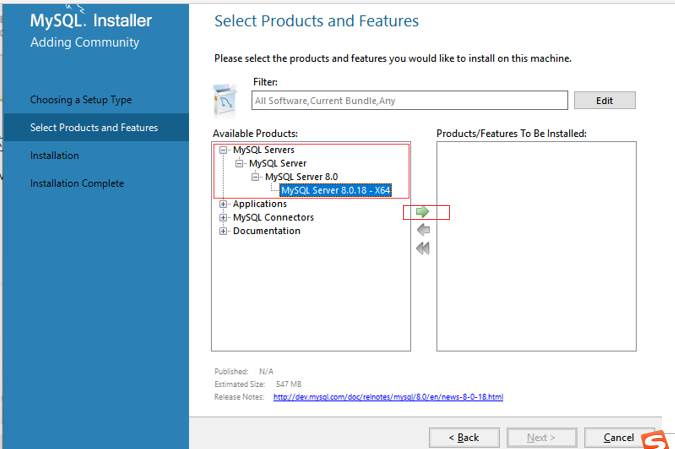Select the Applications tree label
675x449 pixels.
click(x=260, y=204)
